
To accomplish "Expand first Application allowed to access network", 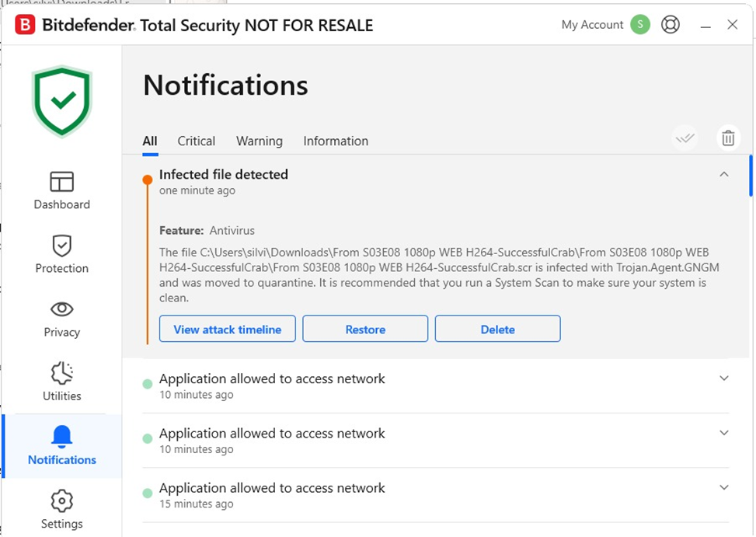I will click(x=724, y=378).
